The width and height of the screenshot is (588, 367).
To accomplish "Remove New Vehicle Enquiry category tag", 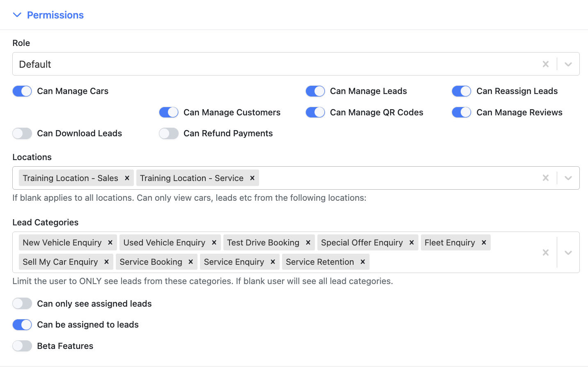I will pyautogui.click(x=110, y=243).
